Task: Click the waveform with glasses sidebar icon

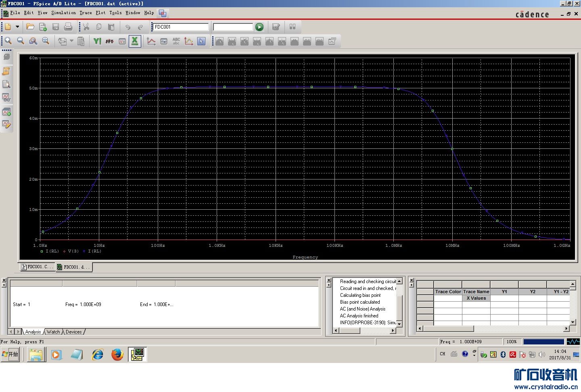Action: pyautogui.click(x=6, y=97)
